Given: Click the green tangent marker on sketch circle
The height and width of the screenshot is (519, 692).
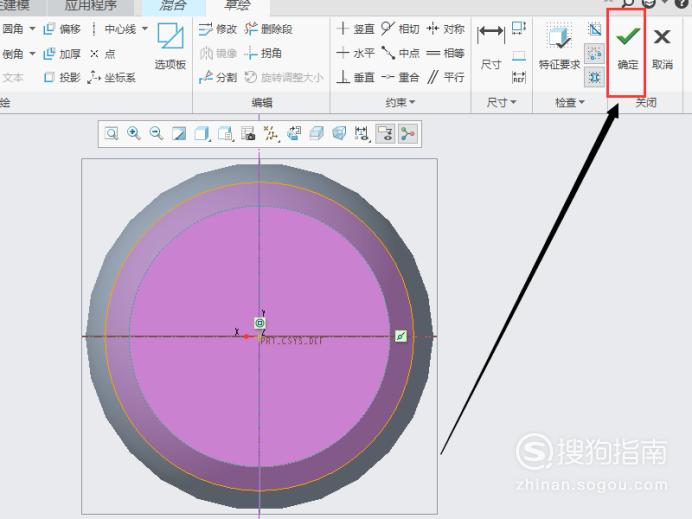Looking at the screenshot, I should click(x=401, y=336).
